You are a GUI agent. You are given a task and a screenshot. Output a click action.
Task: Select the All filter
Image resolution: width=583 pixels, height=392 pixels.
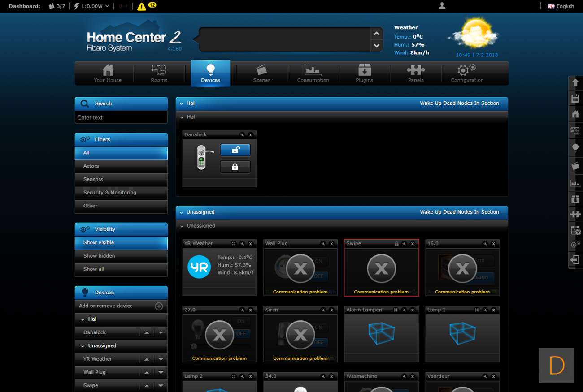[121, 153]
